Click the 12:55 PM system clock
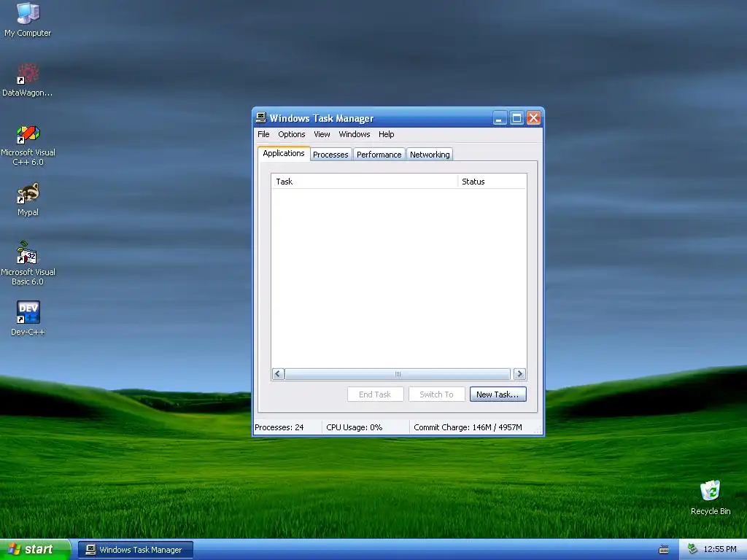The image size is (747, 560). coord(720,550)
